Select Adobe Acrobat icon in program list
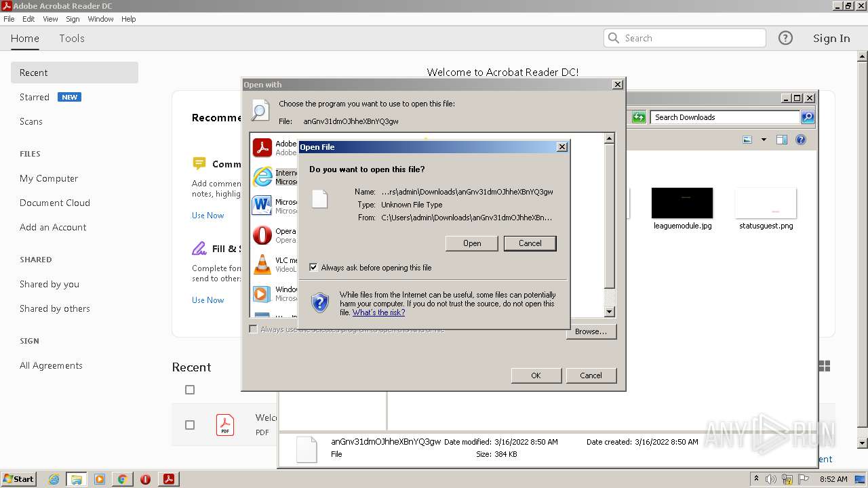 [262, 147]
